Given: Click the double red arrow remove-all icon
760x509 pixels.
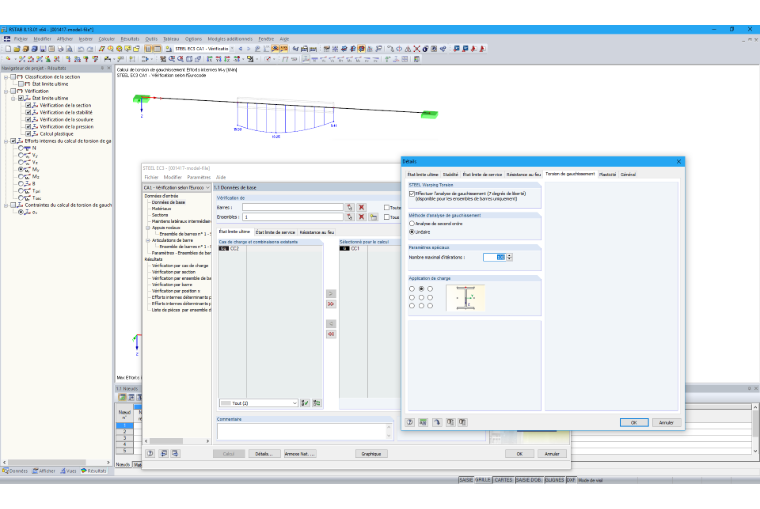Looking at the screenshot, I should [x=331, y=334].
